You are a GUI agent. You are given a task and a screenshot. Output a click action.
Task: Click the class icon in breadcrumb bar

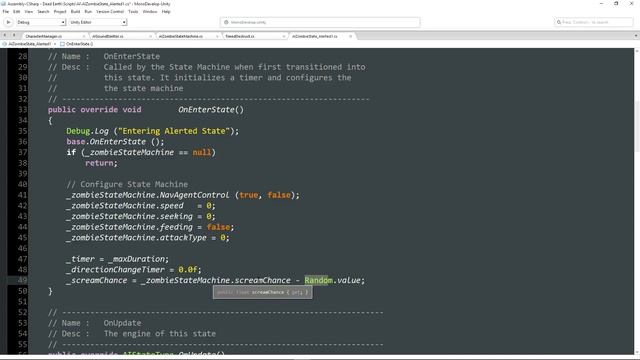coord(4,44)
